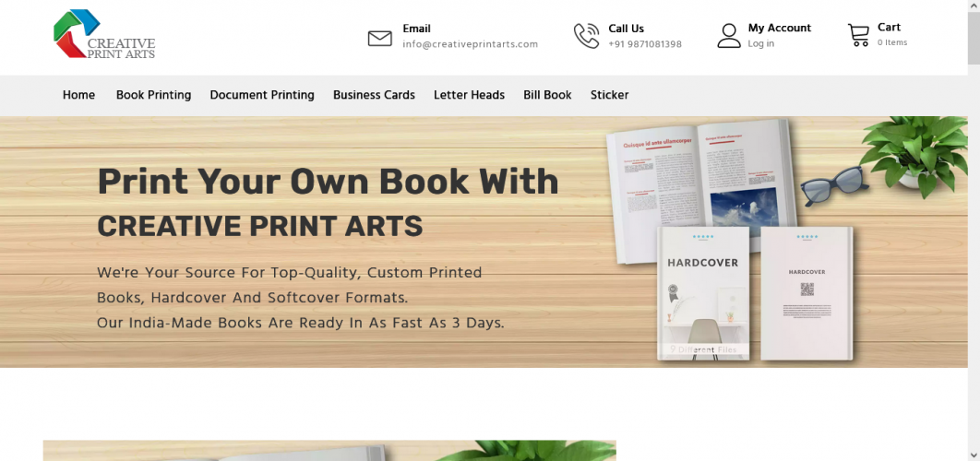
Task: Click the phone call icon
Action: pos(586,36)
